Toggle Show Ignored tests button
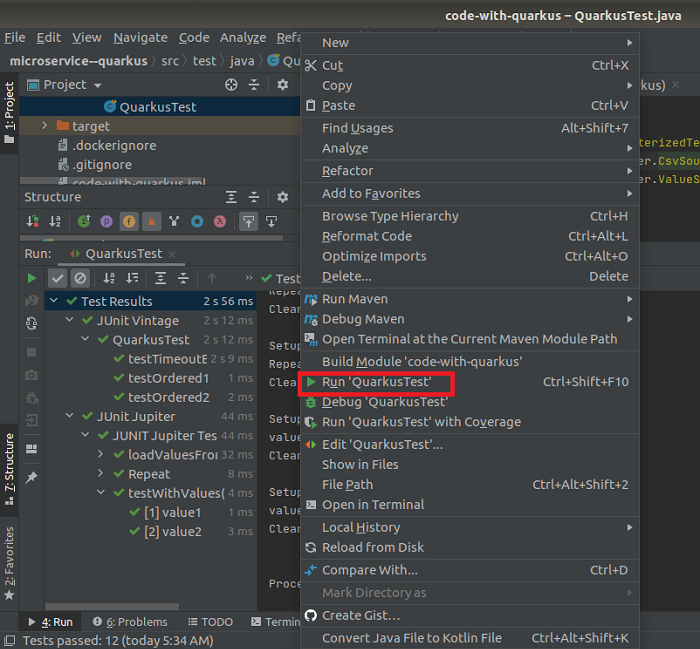 [81, 278]
